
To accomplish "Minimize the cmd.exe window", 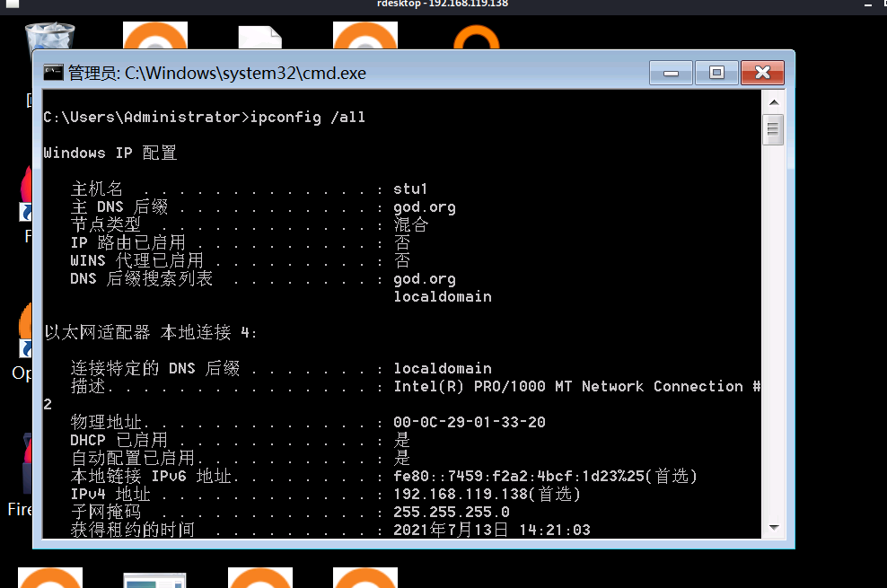I will [671, 73].
